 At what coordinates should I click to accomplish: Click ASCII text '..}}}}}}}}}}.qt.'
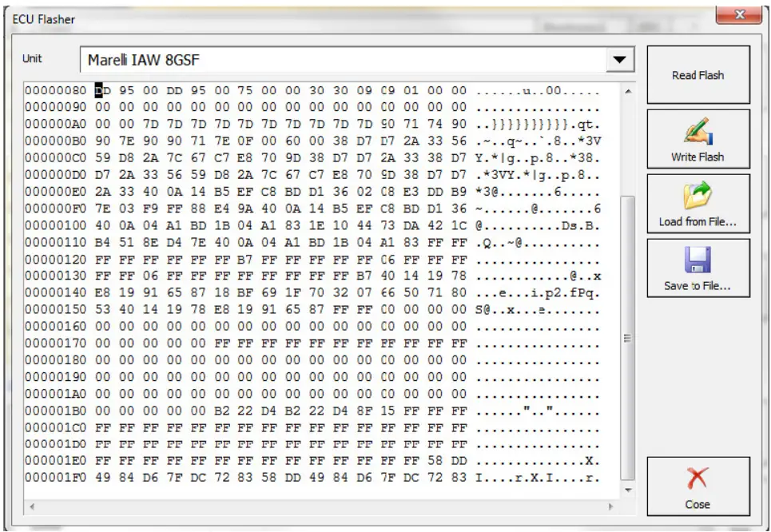coord(538,124)
